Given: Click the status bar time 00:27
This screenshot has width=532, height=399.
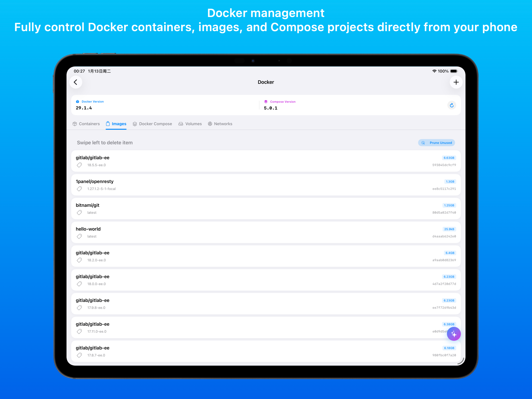Looking at the screenshot, I should (x=79, y=71).
